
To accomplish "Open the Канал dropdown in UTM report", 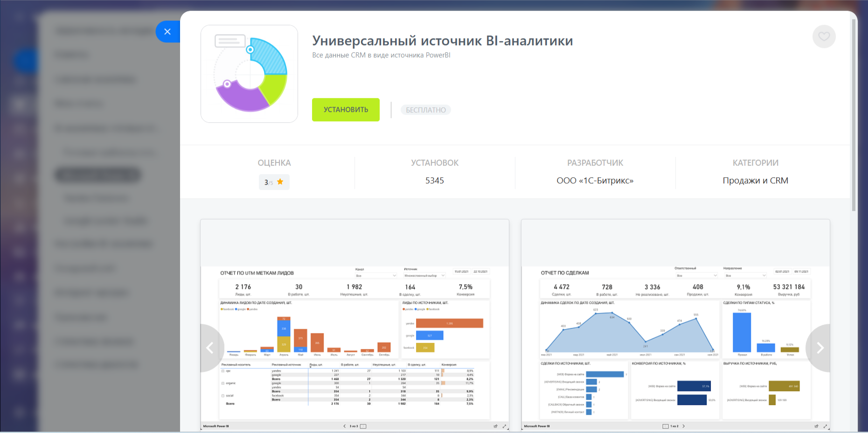I will 375,276.
